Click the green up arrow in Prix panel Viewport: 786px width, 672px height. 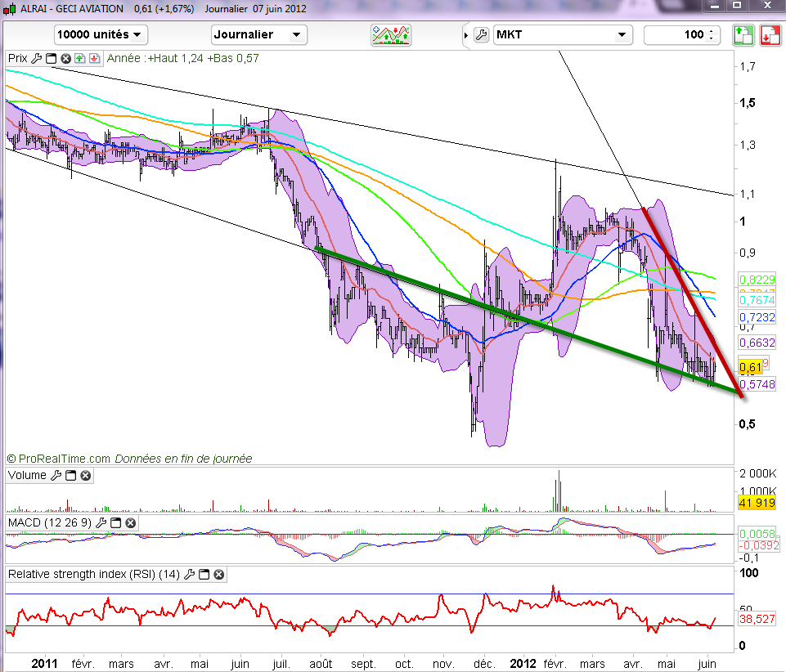79,59
